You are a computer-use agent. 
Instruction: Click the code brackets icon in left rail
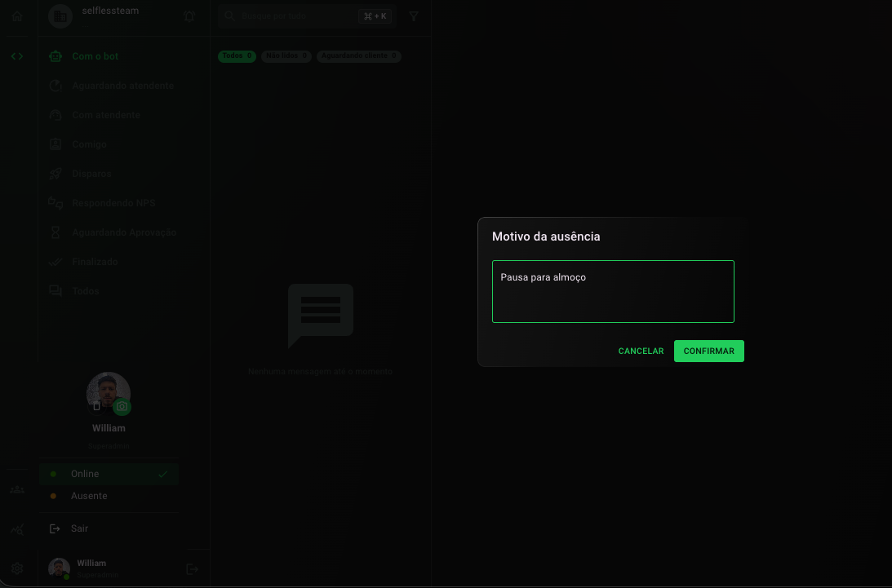(x=17, y=56)
